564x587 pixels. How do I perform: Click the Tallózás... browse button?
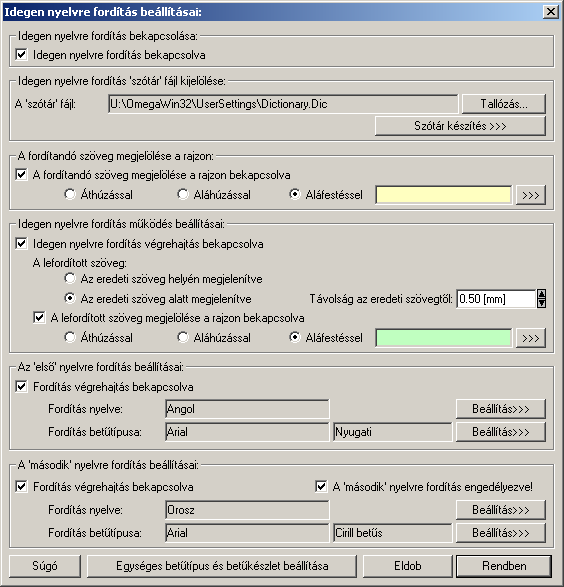(504, 104)
